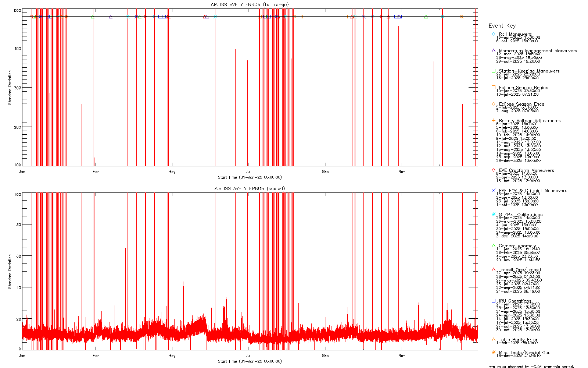Click the Start Time label under the full range plot
588x368 pixels.
pyautogui.click(x=250, y=177)
